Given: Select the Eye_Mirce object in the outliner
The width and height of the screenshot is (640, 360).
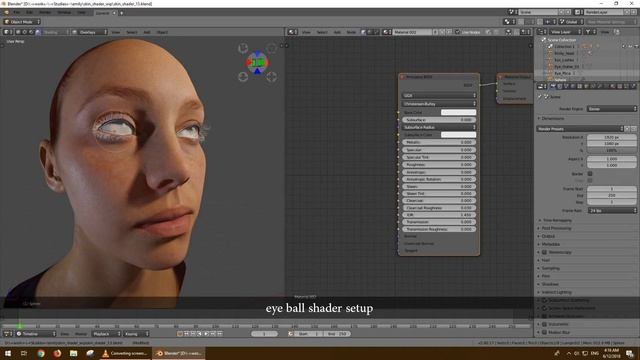Looking at the screenshot, I should [x=562, y=73].
